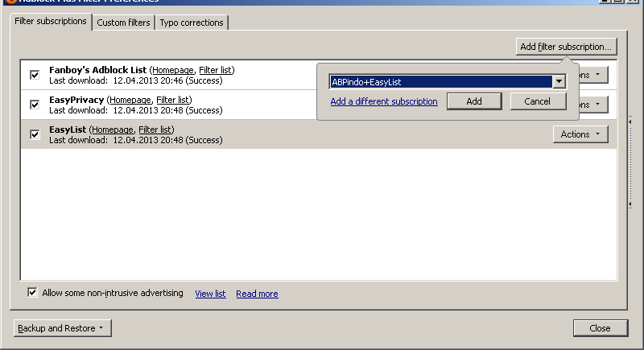Open Actions menu for EasyList
This screenshot has width=644, height=362.
coord(580,134)
